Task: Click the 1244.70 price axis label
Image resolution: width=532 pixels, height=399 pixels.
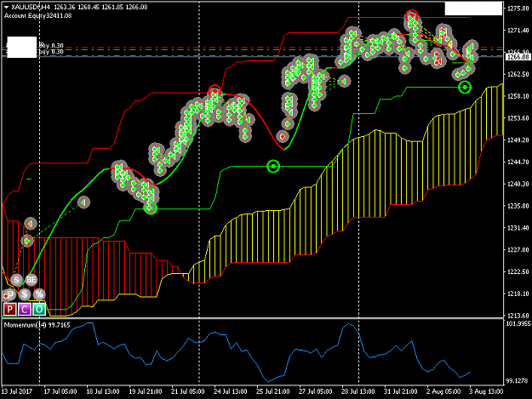Action: pos(518,162)
